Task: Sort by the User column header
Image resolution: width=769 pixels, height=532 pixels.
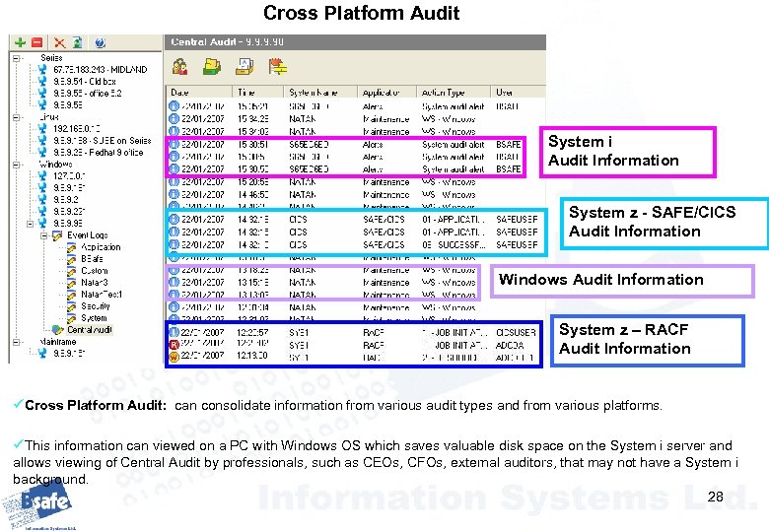Action: (518, 92)
